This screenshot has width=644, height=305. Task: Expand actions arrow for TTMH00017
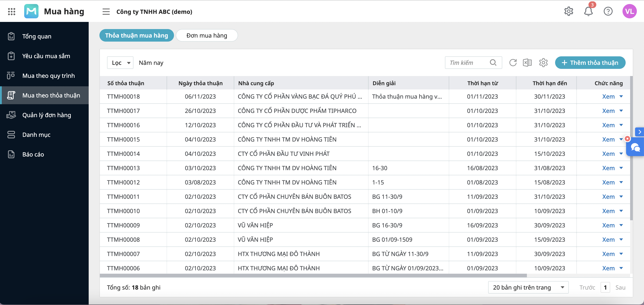pos(621,110)
